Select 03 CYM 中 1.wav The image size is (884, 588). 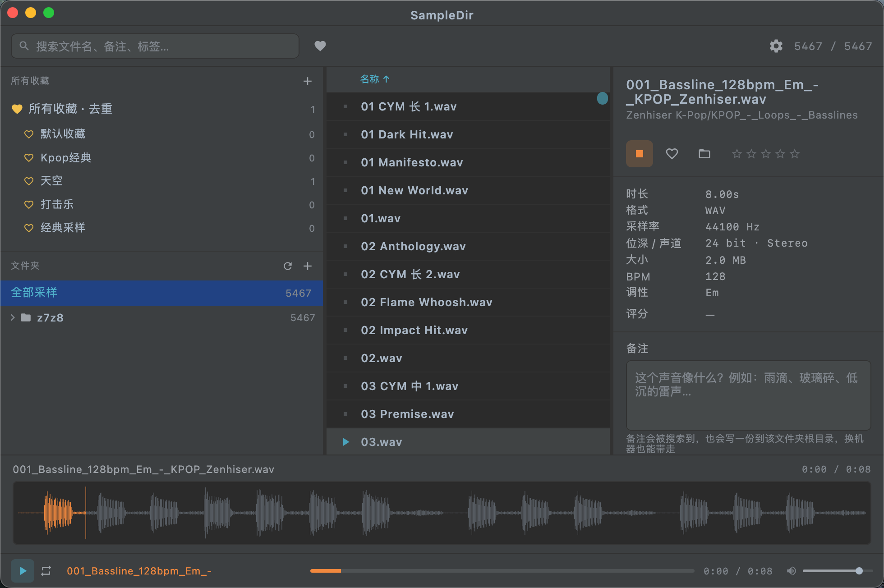pos(467,386)
